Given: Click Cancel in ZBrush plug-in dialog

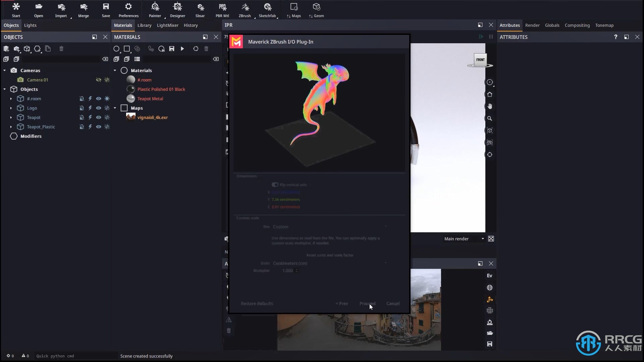Looking at the screenshot, I should point(393,303).
